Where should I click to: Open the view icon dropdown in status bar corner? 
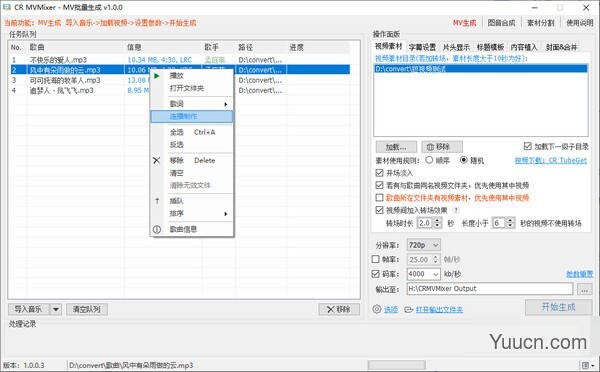(x=589, y=365)
